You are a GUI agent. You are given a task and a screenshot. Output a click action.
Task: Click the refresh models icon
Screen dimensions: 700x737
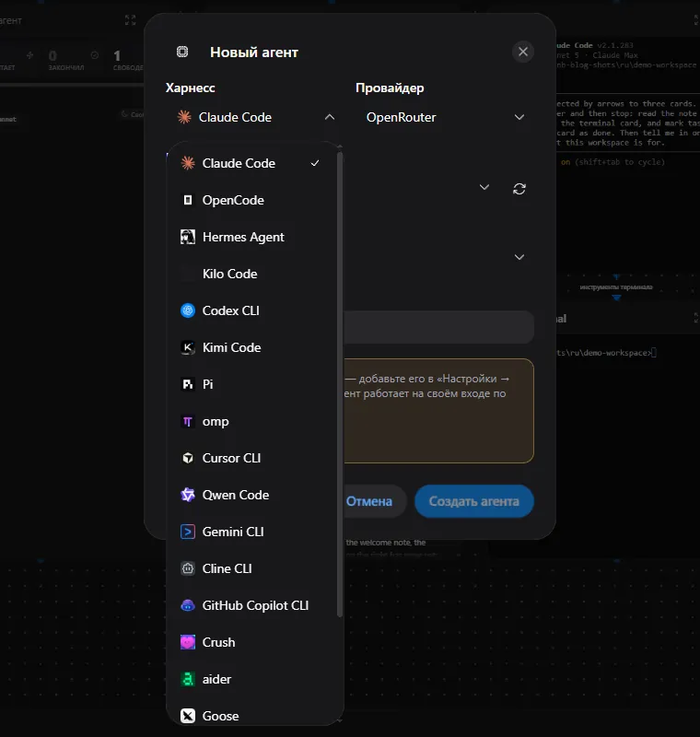pyautogui.click(x=519, y=189)
